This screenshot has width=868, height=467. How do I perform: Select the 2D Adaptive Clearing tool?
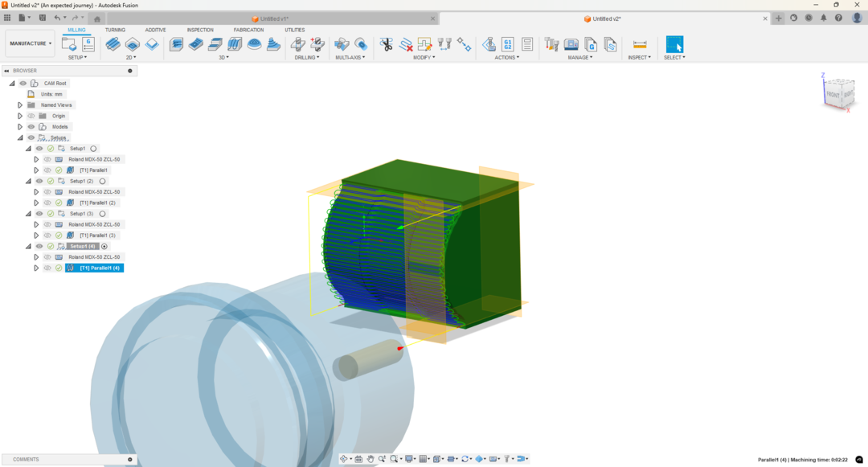[x=113, y=44]
